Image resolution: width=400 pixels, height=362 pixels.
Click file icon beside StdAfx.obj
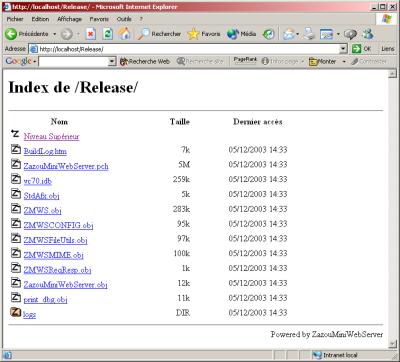(x=16, y=194)
